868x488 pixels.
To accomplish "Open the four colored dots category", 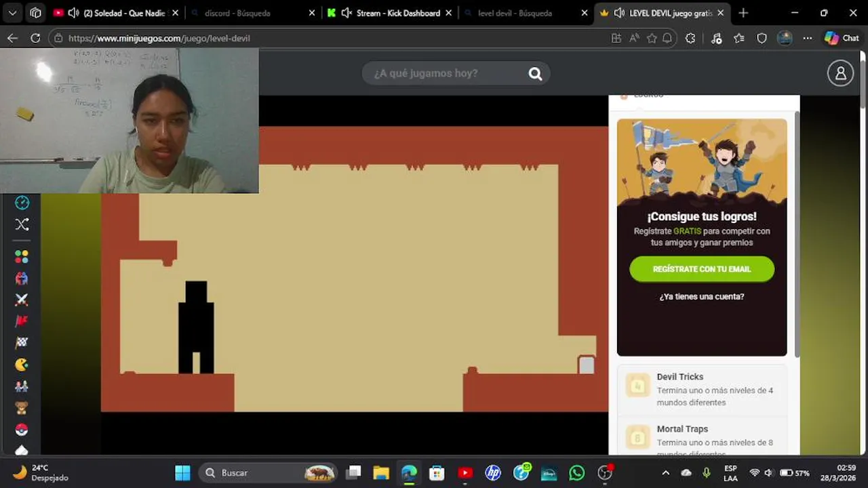I will [x=22, y=257].
